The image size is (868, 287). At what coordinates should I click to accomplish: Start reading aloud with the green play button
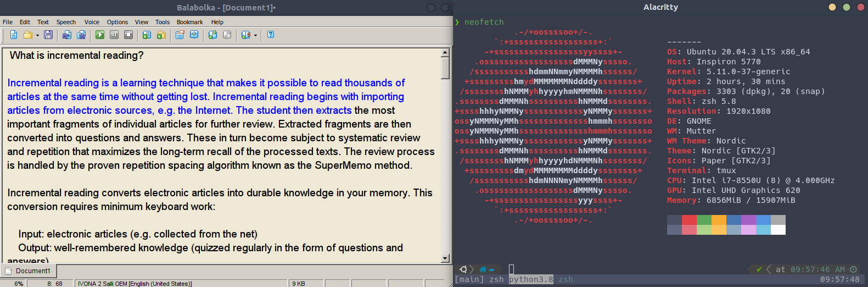click(100, 35)
